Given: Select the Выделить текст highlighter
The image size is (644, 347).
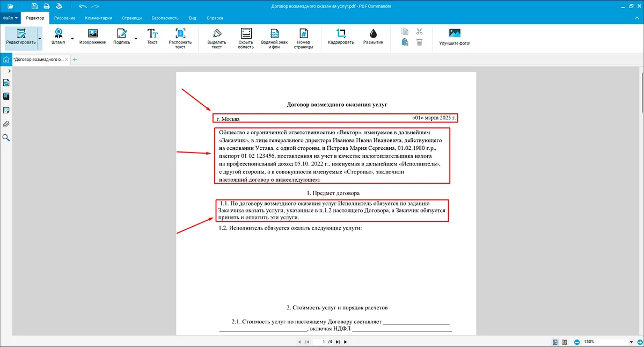Looking at the screenshot, I should pos(217,39).
